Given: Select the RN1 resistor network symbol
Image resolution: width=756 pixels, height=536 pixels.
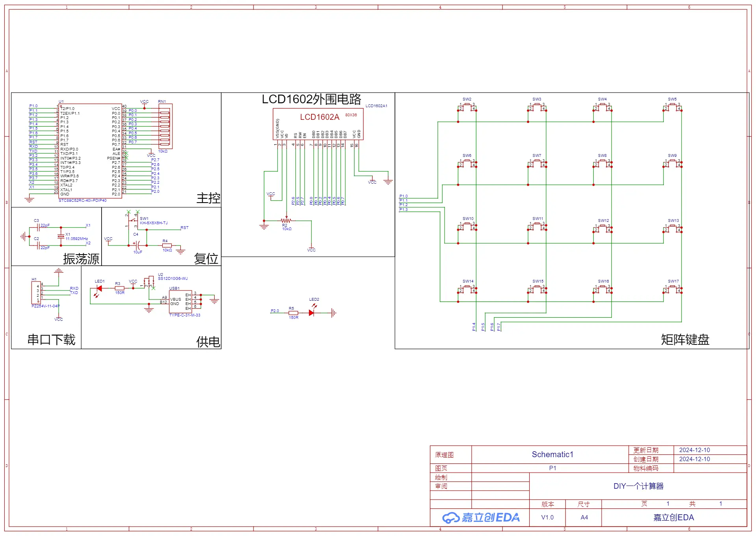Looking at the screenshot, I should pyautogui.click(x=165, y=126).
